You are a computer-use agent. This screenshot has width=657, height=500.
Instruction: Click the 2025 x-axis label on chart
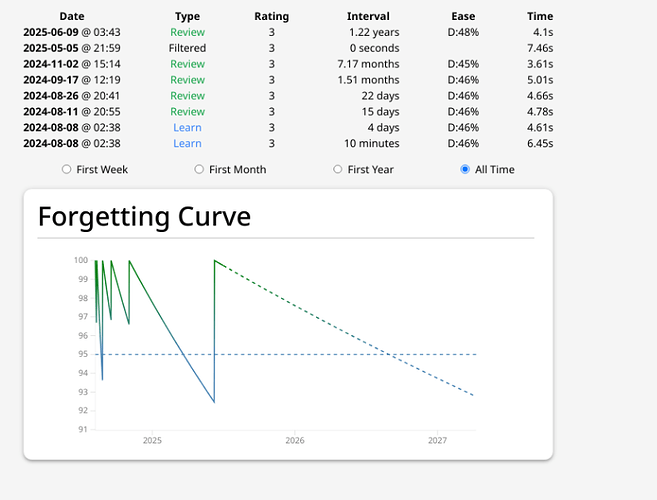click(x=152, y=440)
